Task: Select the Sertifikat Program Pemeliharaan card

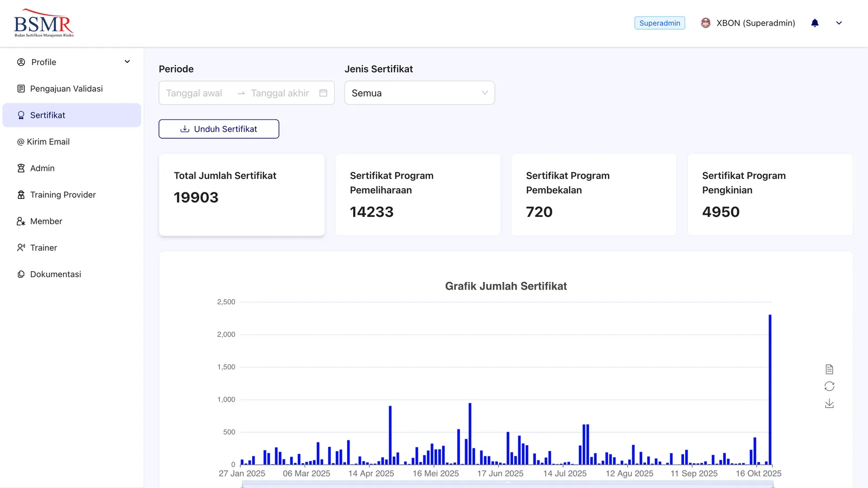Action: (418, 195)
